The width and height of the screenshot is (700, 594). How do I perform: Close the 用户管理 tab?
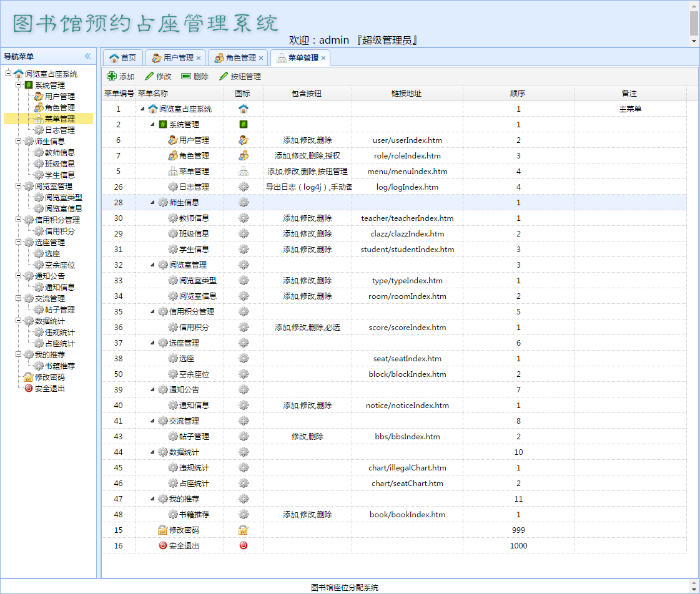(x=199, y=58)
